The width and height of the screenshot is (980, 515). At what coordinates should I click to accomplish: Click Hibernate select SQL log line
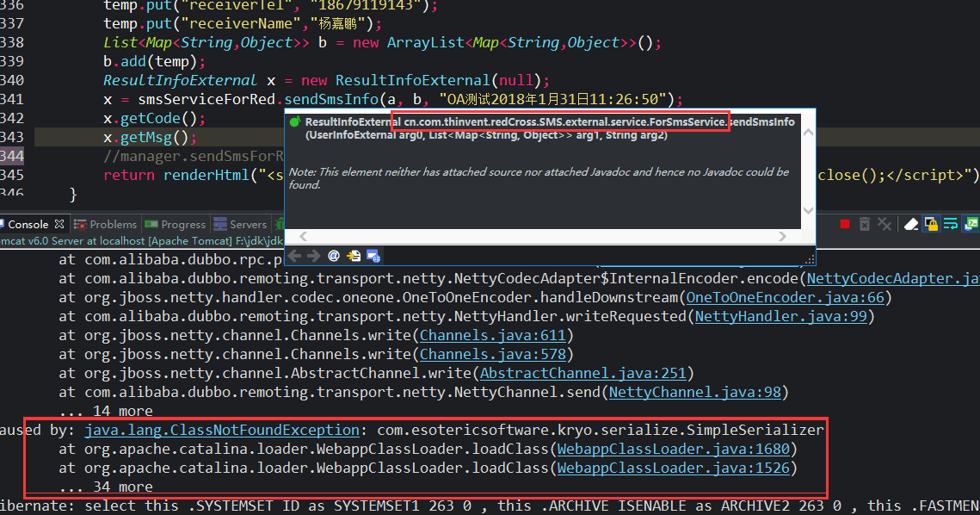coord(490,506)
